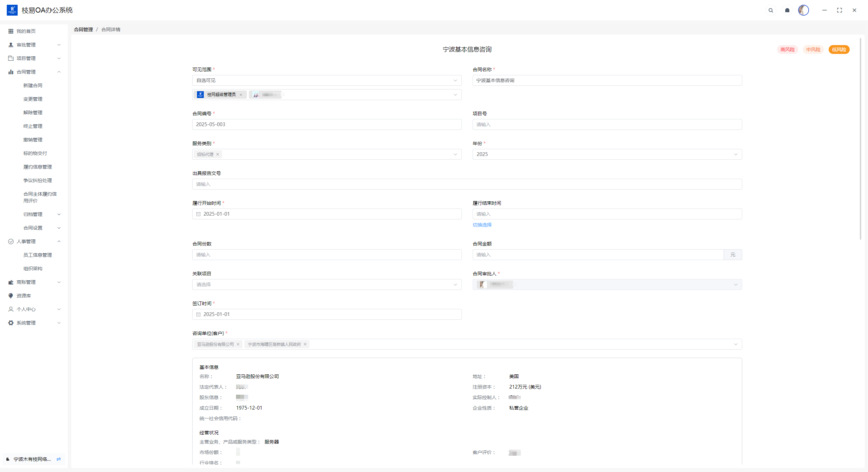Click the 资源库 sidebar icon
The width and height of the screenshot is (868, 472).
pyautogui.click(x=11, y=296)
